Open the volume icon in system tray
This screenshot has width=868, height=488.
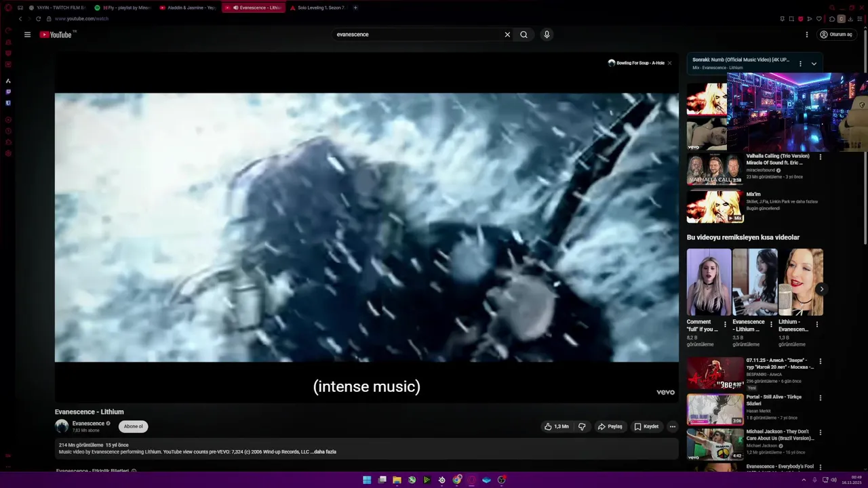point(833,480)
